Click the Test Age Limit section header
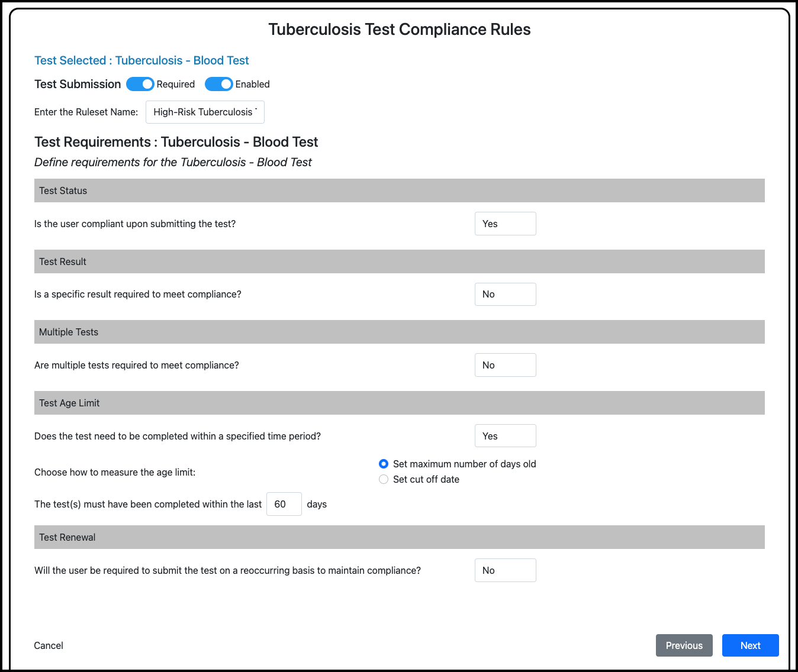798x672 pixels. click(x=399, y=403)
